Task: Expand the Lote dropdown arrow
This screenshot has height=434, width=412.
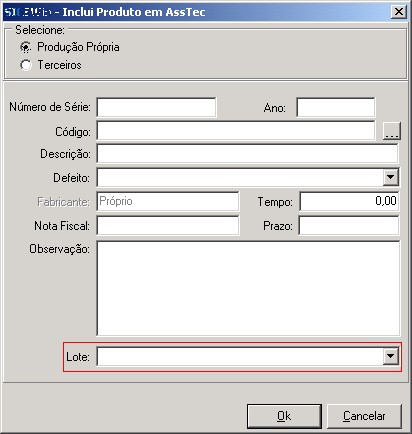Action: click(x=391, y=356)
